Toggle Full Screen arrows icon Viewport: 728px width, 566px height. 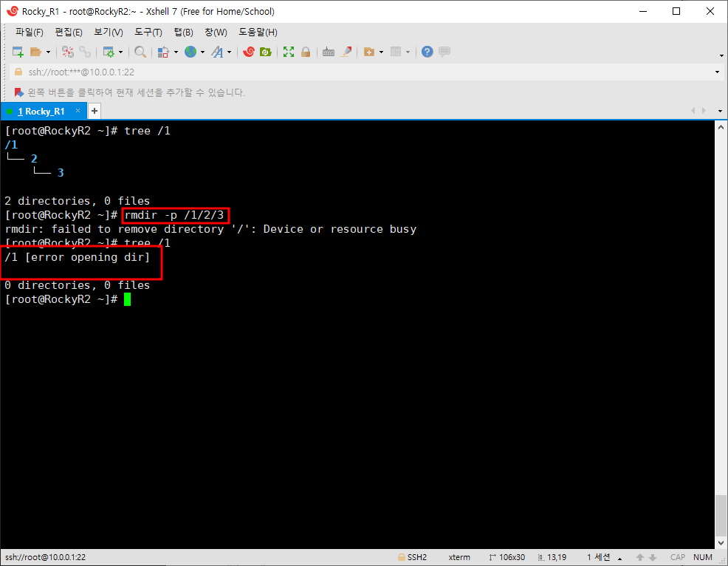(289, 52)
